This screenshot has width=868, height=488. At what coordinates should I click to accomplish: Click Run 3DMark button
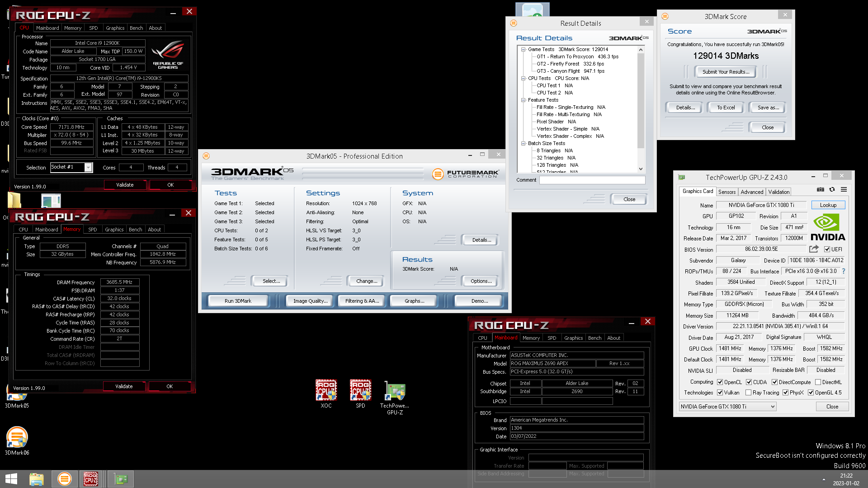tap(238, 301)
